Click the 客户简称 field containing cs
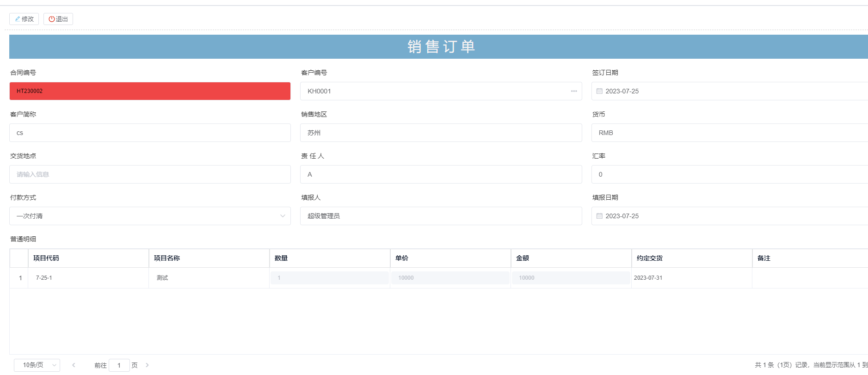Screen dimensions: 868x375 click(x=150, y=133)
